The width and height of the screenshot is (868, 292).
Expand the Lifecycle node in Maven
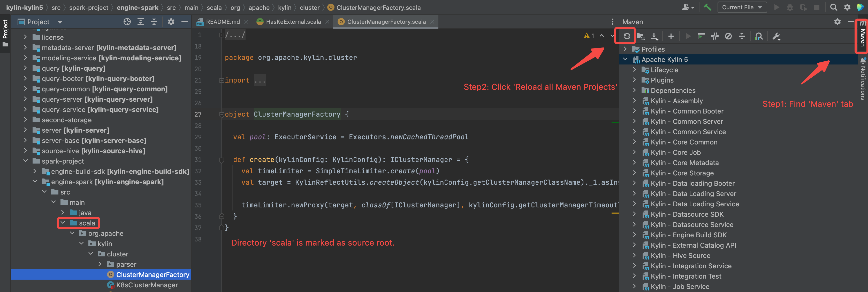coord(634,70)
